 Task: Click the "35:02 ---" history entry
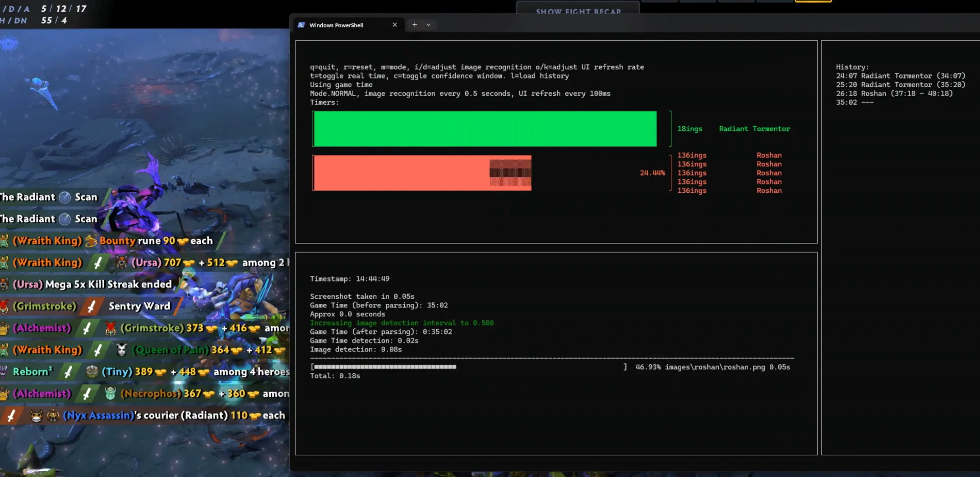(x=855, y=102)
